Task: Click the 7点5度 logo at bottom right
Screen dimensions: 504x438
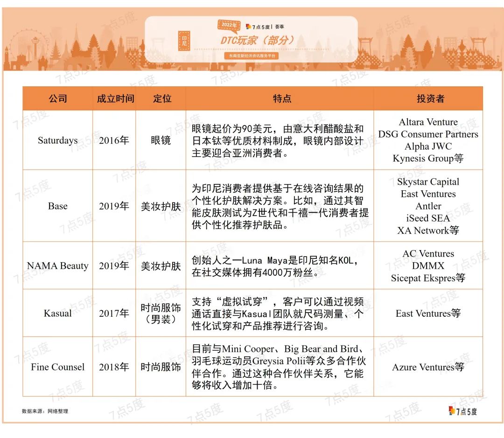Action: (462, 411)
